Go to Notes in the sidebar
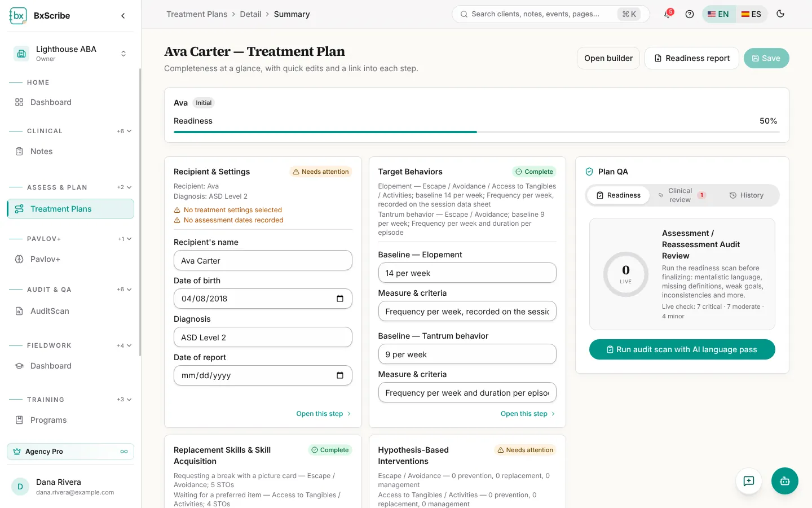 pyautogui.click(x=70, y=151)
